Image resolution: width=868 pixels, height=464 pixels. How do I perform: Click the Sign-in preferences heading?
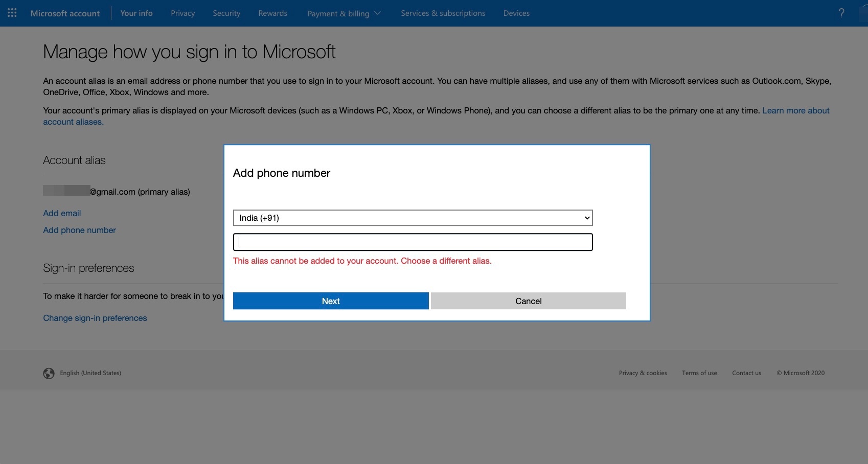[88, 268]
